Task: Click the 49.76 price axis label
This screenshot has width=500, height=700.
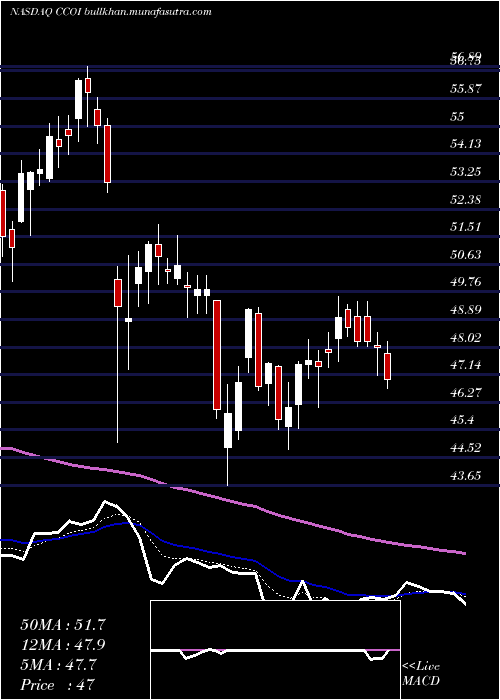Action: click(x=466, y=282)
